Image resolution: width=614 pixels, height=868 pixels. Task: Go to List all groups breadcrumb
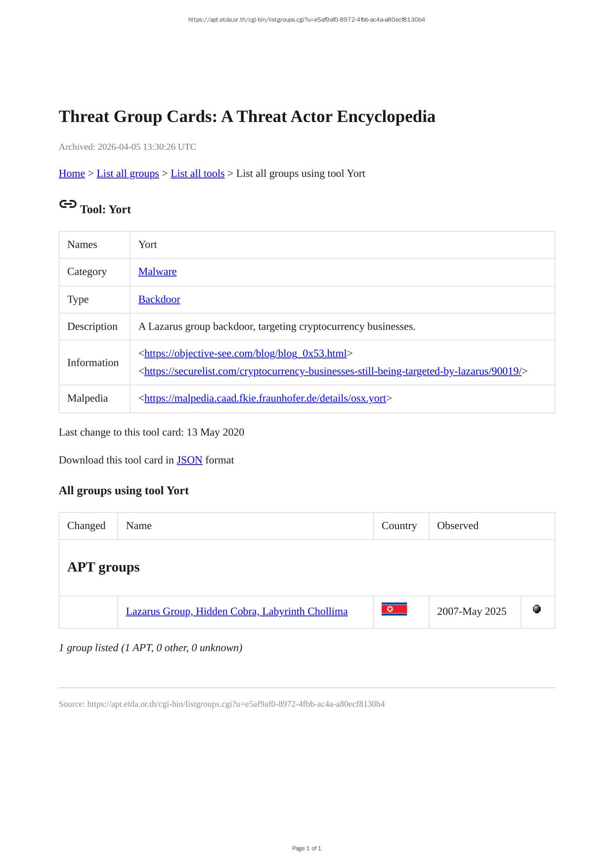[x=128, y=174]
